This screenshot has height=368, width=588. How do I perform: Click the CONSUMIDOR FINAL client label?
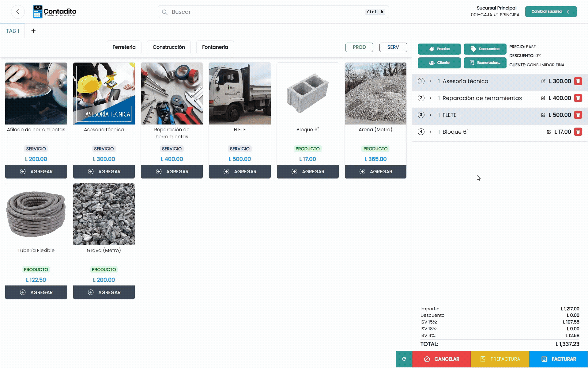[546, 65]
